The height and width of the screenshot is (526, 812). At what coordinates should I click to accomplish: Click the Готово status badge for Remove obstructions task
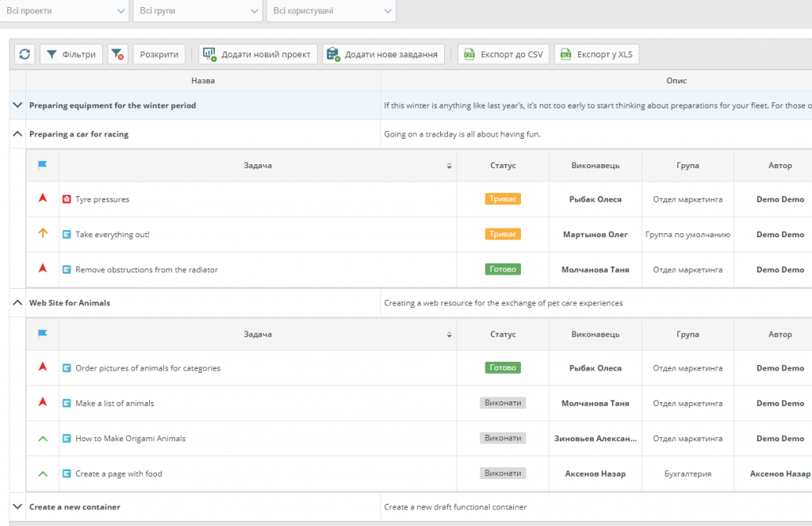pos(503,270)
